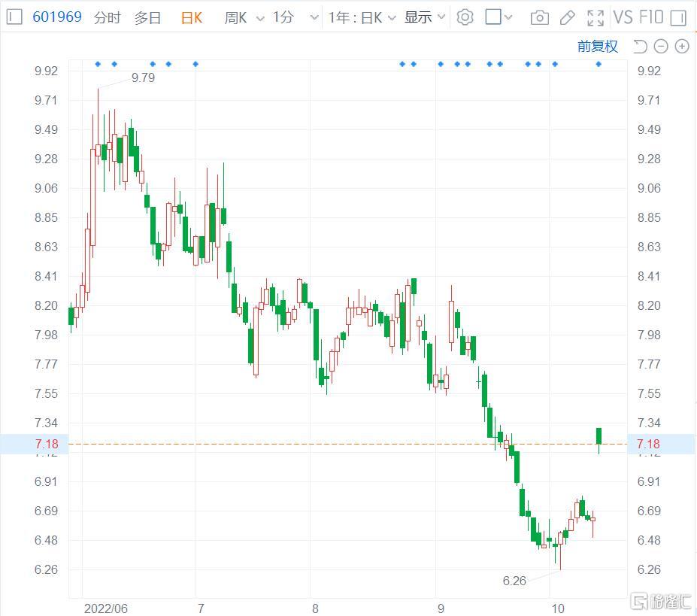Click the undo reset arrow icon
The height and width of the screenshot is (616, 697).
point(640,46)
